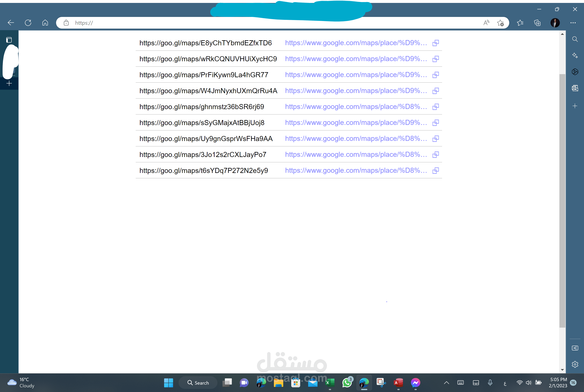This screenshot has height=392, width=584.
Task: Go to the browser home page
Action: (45, 23)
